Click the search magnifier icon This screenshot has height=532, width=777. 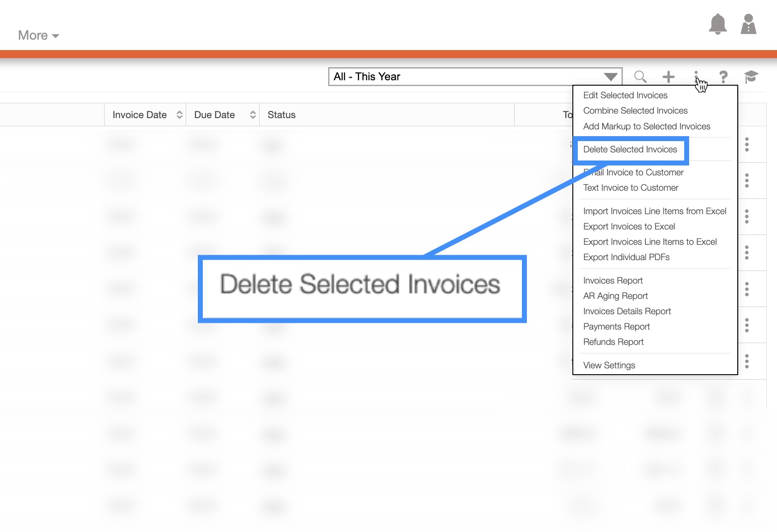pyautogui.click(x=640, y=77)
